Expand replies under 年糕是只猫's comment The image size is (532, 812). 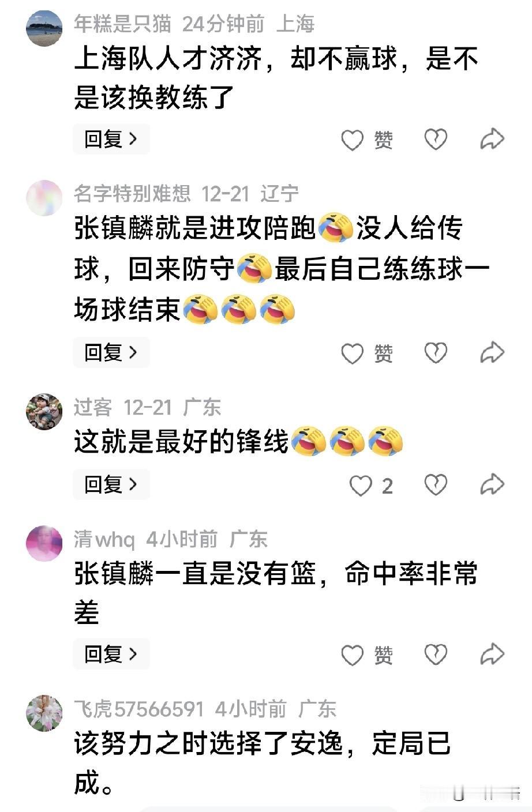111,139
